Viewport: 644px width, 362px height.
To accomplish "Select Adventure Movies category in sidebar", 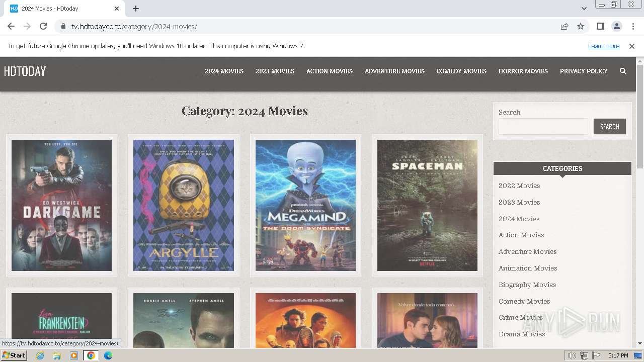I will tap(527, 251).
